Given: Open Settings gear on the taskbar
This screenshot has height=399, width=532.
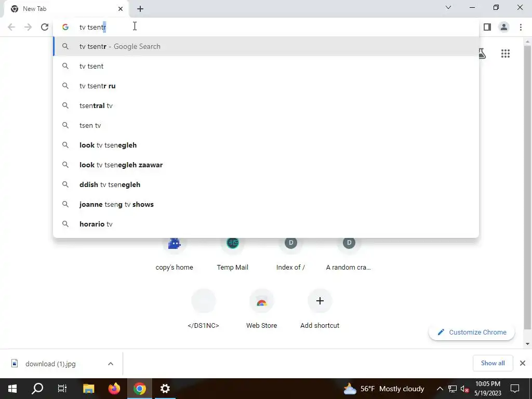Looking at the screenshot, I should [165, 389].
